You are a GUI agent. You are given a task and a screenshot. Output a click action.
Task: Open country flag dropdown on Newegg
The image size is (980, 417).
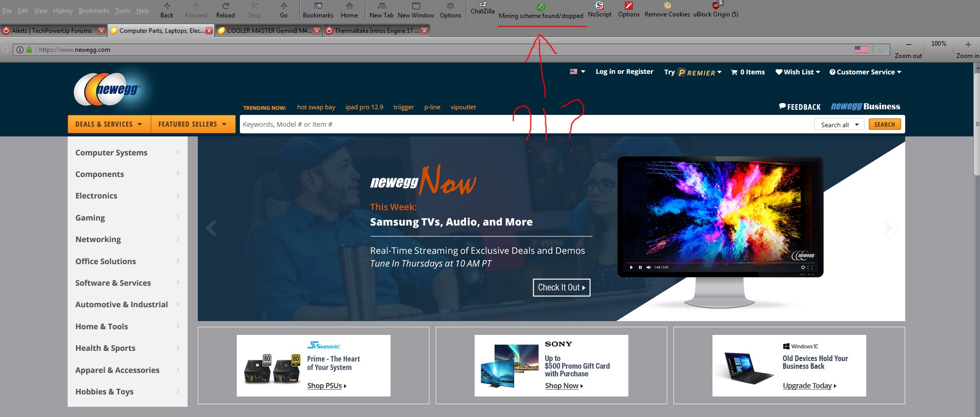coord(578,72)
